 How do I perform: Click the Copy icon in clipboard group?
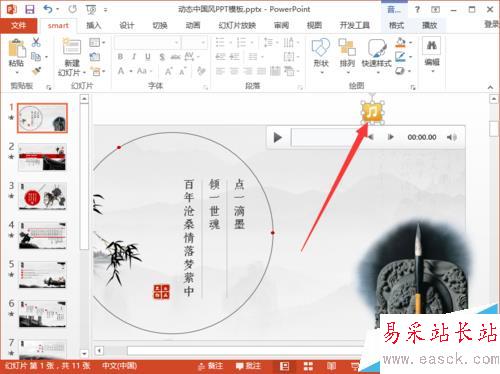click(x=36, y=56)
